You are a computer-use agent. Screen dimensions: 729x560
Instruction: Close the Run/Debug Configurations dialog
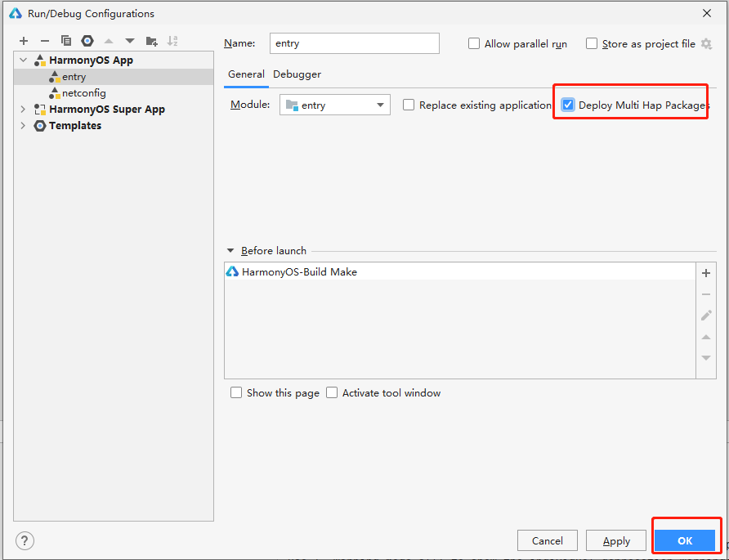(707, 13)
